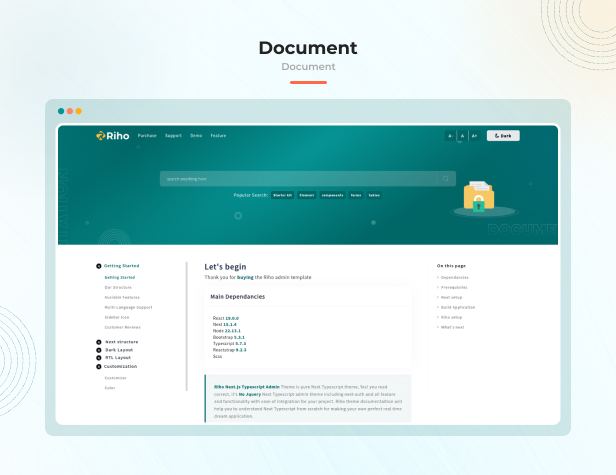The height and width of the screenshot is (475, 616).
Task: Click the coral window dot in mockup
Action: 70,111
